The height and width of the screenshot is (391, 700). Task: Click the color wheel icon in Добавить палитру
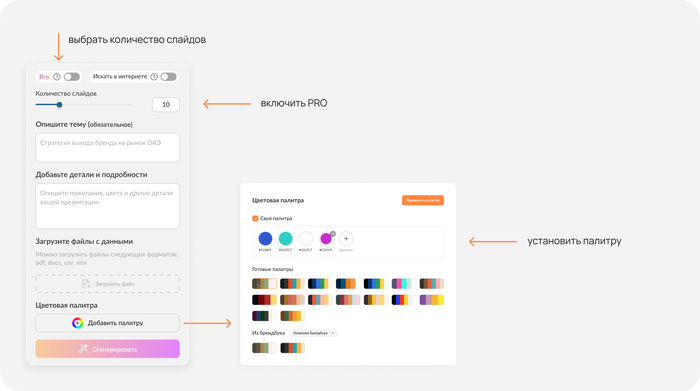(x=78, y=323)
